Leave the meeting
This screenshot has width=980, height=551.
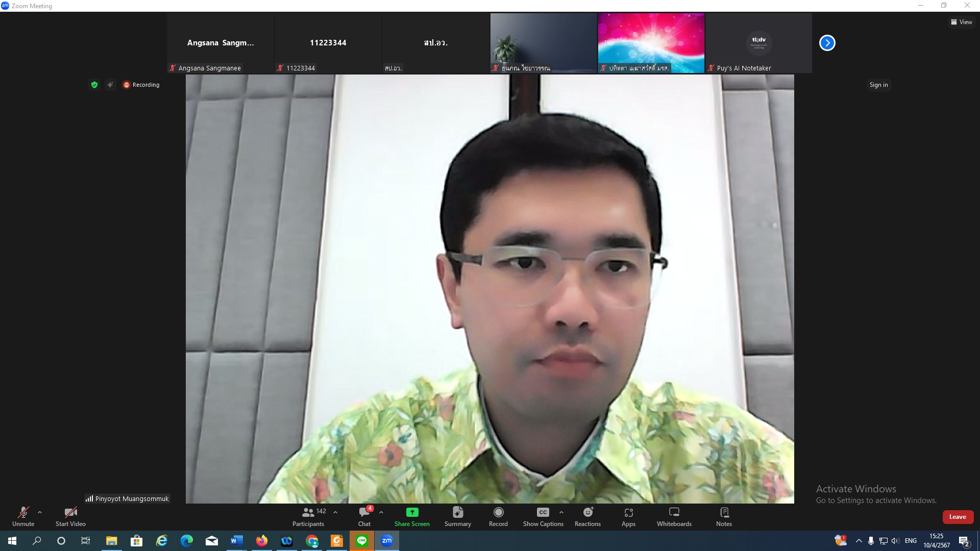click(x=958, y=517)
